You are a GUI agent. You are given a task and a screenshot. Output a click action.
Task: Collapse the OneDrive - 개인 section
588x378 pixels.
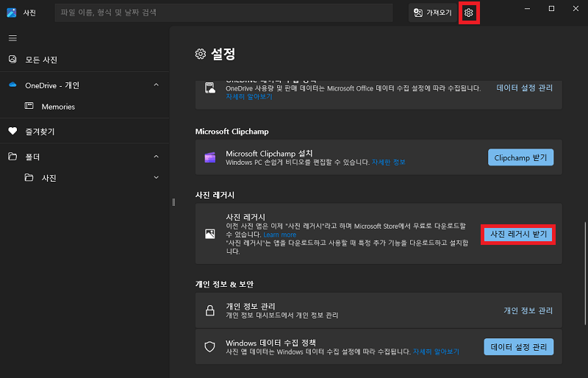[157, 85]
